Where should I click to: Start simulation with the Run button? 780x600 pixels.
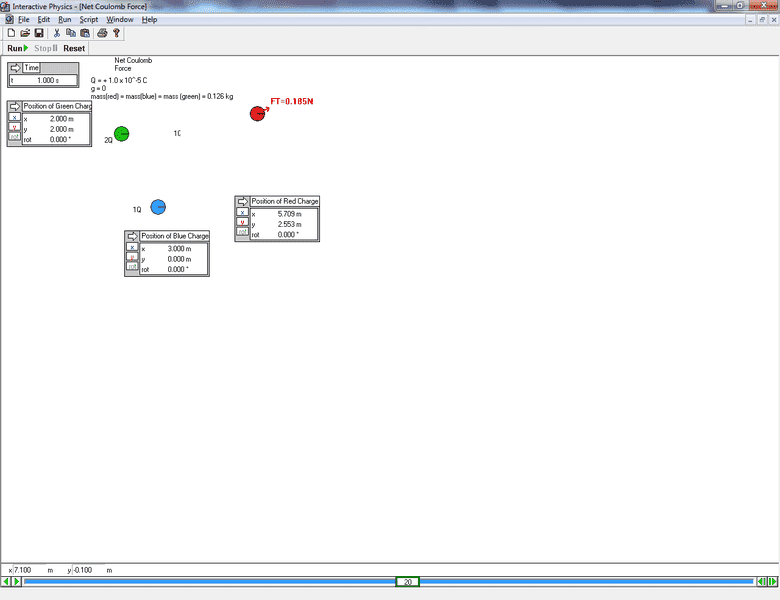17,48
